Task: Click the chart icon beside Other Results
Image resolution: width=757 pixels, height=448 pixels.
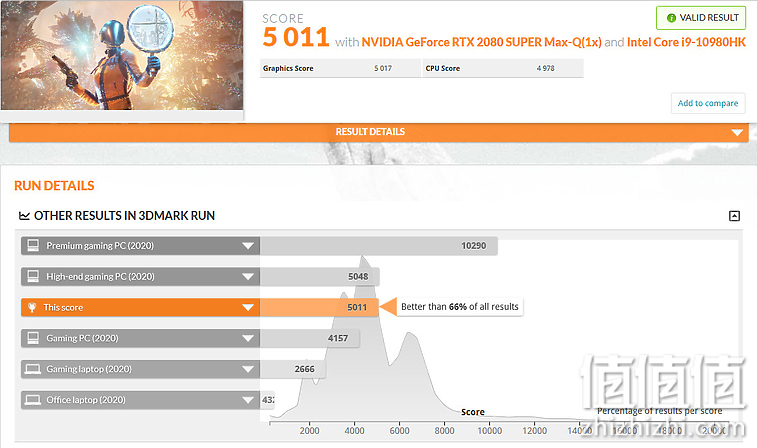Action: point(24,216)
